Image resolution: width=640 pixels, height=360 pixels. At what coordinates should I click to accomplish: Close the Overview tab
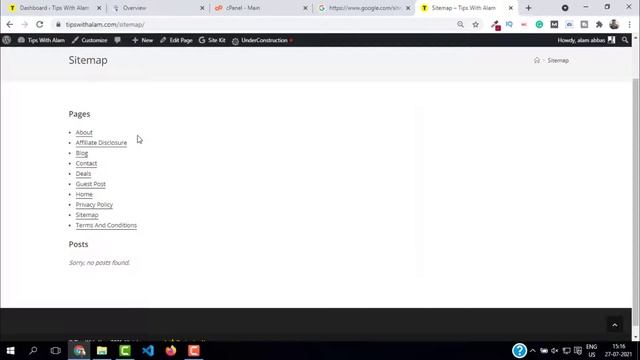click(202, 8)
